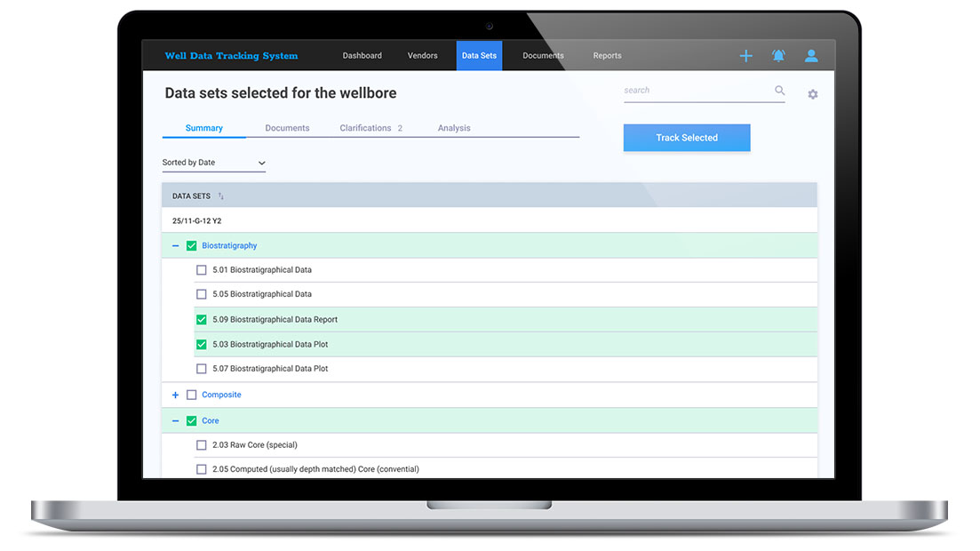
Task: Open the Analysis tab
Action: point(454,128)
